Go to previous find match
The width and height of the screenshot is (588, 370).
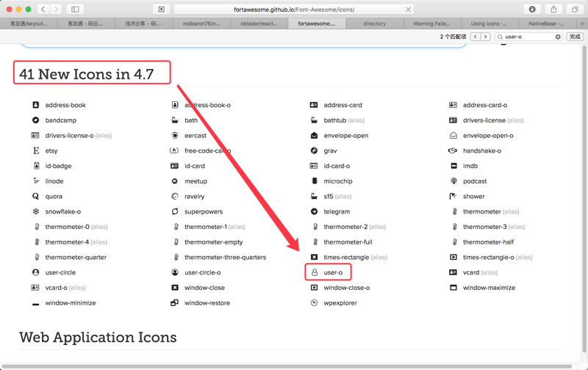point(475,37)
